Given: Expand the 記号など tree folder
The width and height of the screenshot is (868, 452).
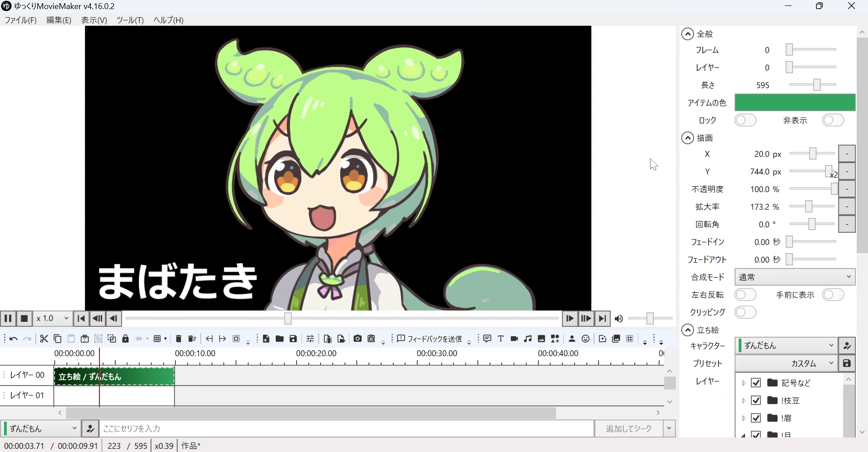Looking at the screenshot, I should click(744, 383).
